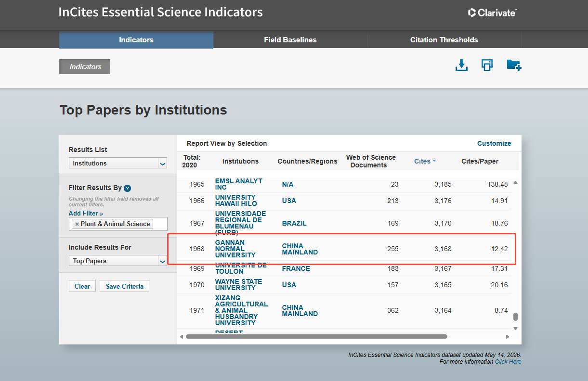Click the download report icon
The image size is (588, 381).
pyautogui.click(x=461, y=65)
